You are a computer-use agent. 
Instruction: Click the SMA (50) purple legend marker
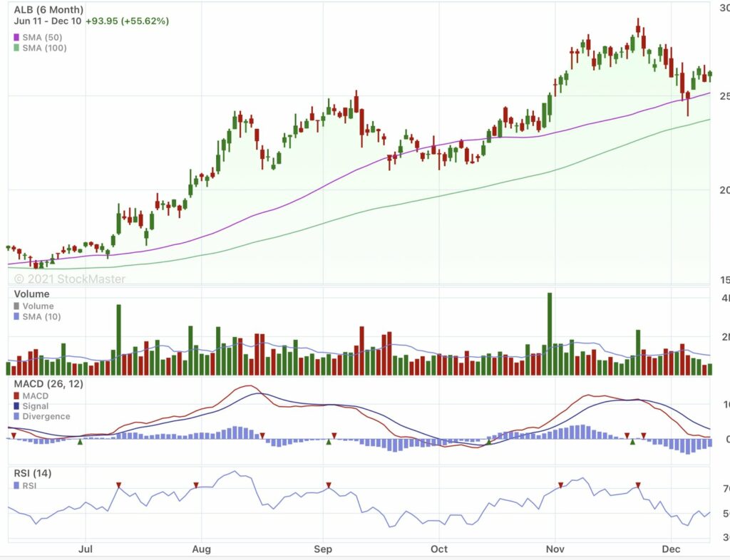16,37
